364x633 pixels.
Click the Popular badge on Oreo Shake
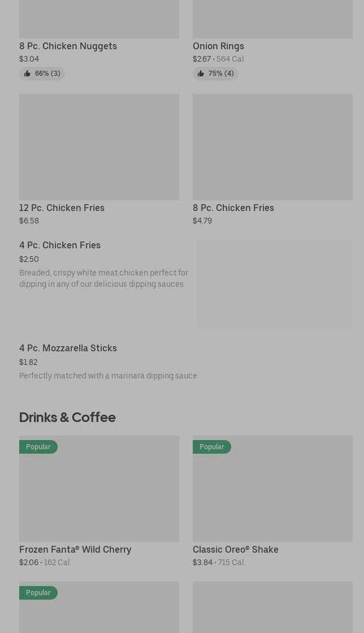click(212, 447)
